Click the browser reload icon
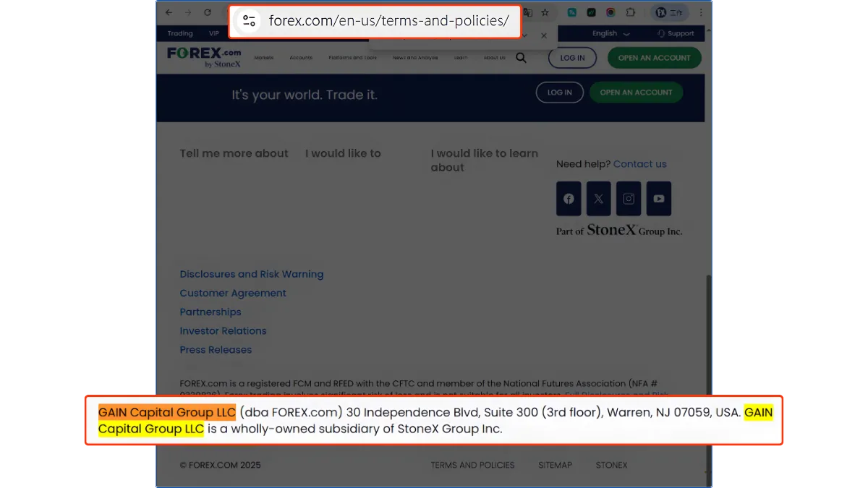 pos(208,12)
